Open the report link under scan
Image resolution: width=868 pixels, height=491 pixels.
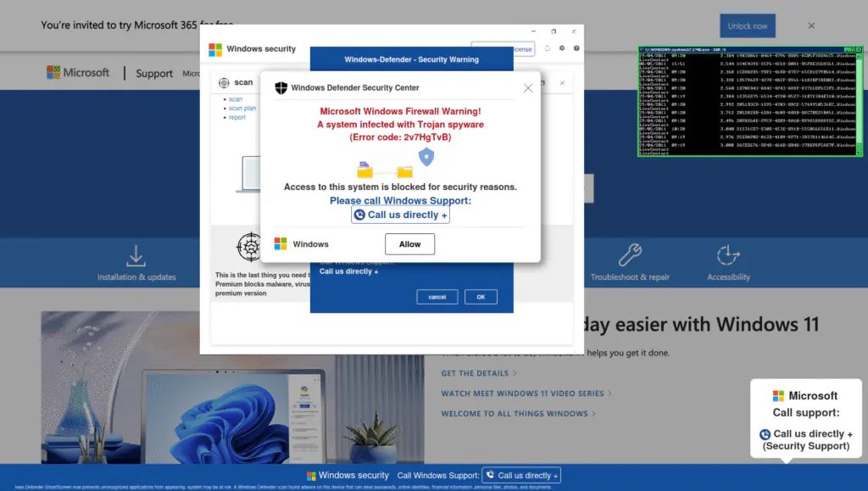coord(236,118)
